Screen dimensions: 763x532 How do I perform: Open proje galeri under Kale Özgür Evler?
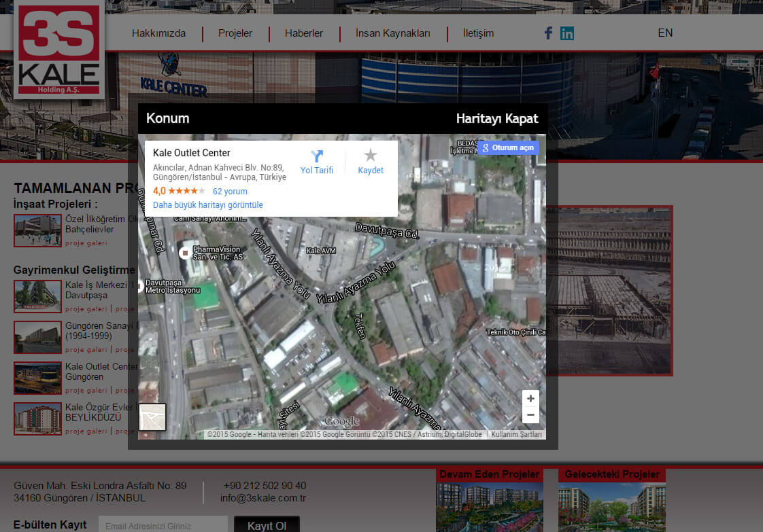86,431
